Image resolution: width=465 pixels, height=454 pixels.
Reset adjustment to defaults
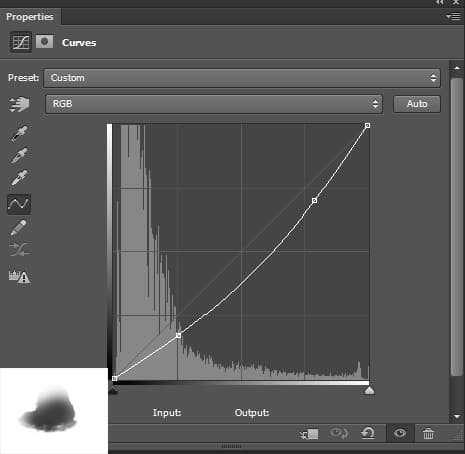point(368,433)
